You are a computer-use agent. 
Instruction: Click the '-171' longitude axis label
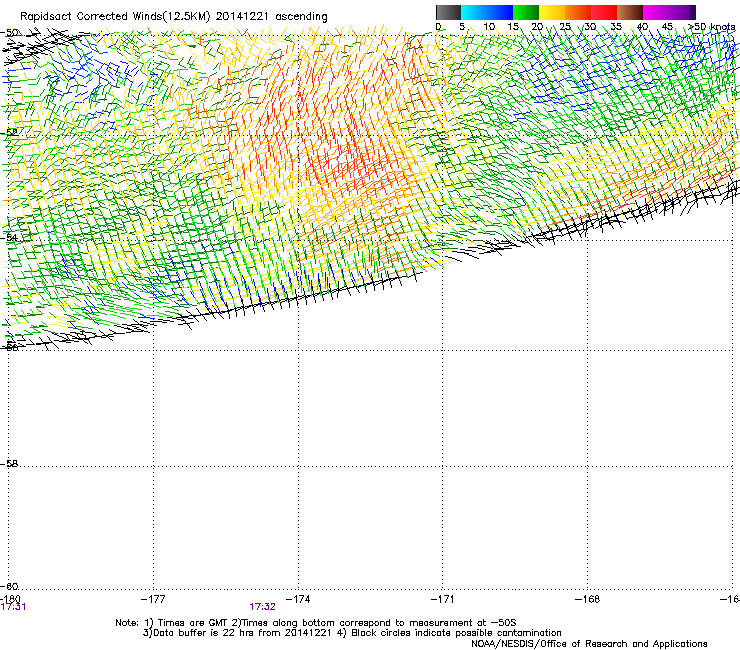pos(443,599)
